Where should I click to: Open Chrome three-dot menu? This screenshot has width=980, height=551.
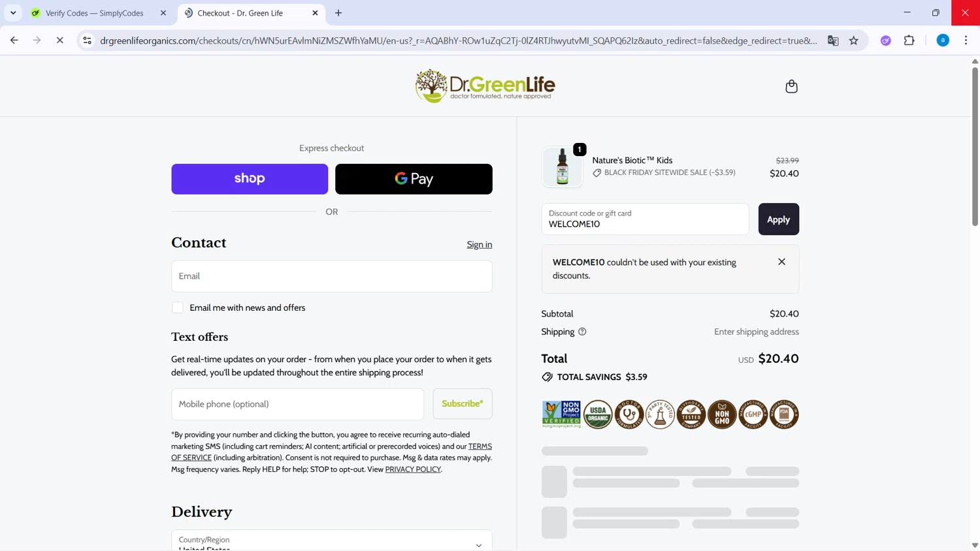click(x=966, y=40)
